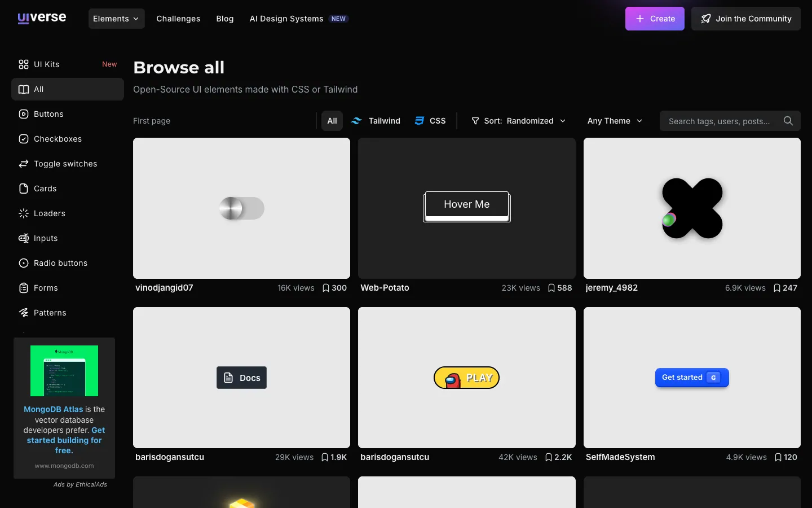Click the Create button
812x508 pixels.
pyautogui.click(x=655, y=19)
